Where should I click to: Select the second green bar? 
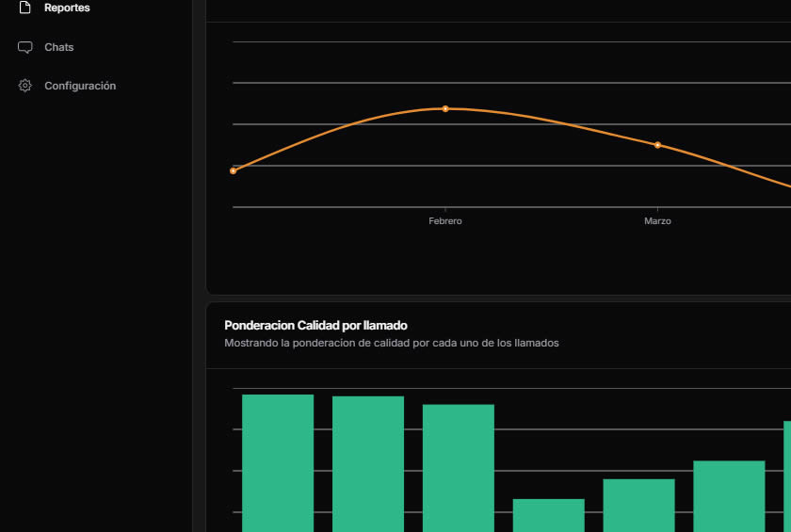(368, 462)
